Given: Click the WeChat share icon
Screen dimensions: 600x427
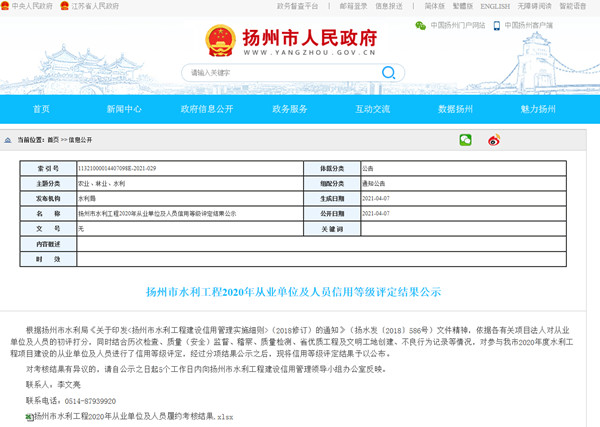Looking at the screenshot, I should click(465, 140).
